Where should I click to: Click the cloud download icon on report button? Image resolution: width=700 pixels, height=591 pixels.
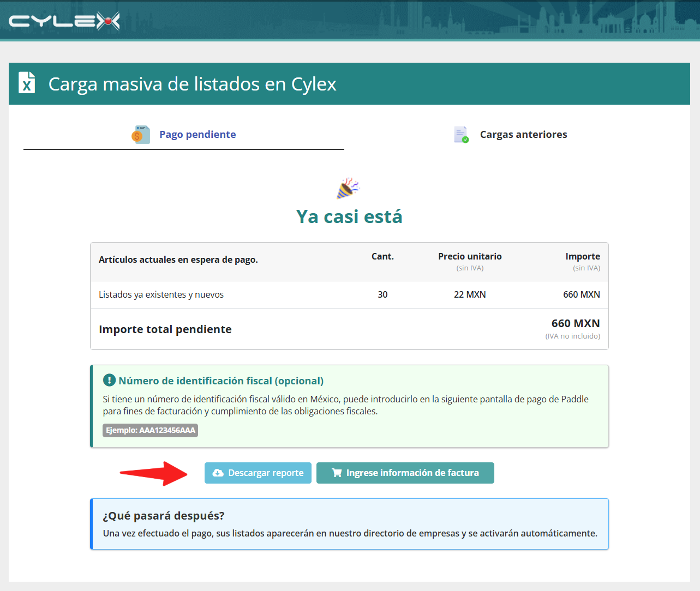pos(218,473)
